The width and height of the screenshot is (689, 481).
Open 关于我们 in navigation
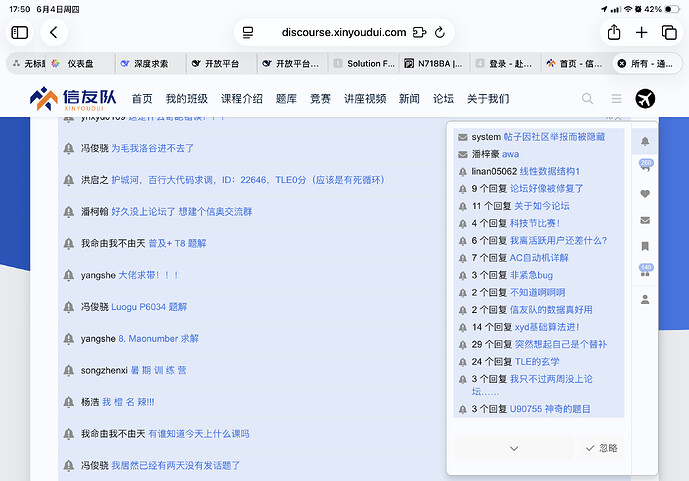click(488, 99)
